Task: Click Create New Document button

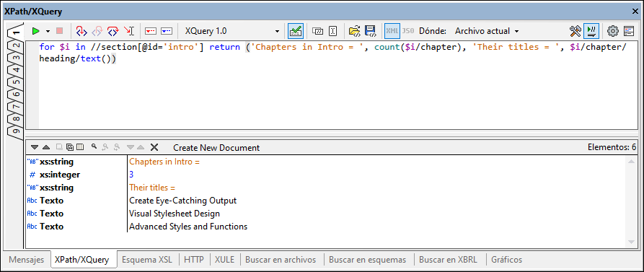Action: pyautogui.click(x=216, y=147)
